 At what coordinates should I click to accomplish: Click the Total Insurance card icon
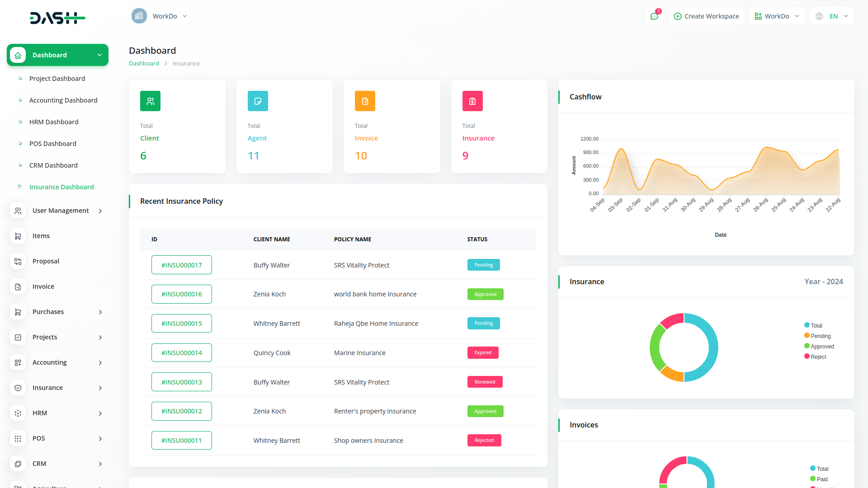(x=472, y=101)
